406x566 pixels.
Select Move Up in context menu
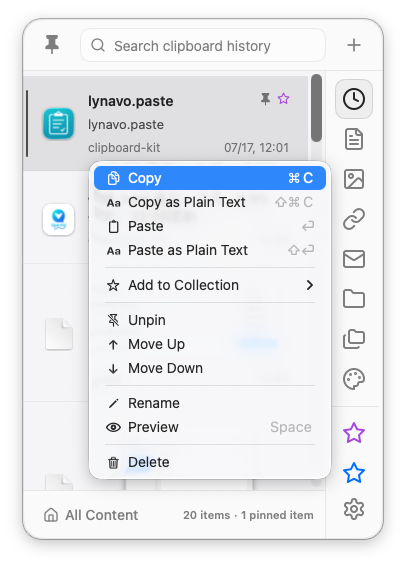coord(210,344)
